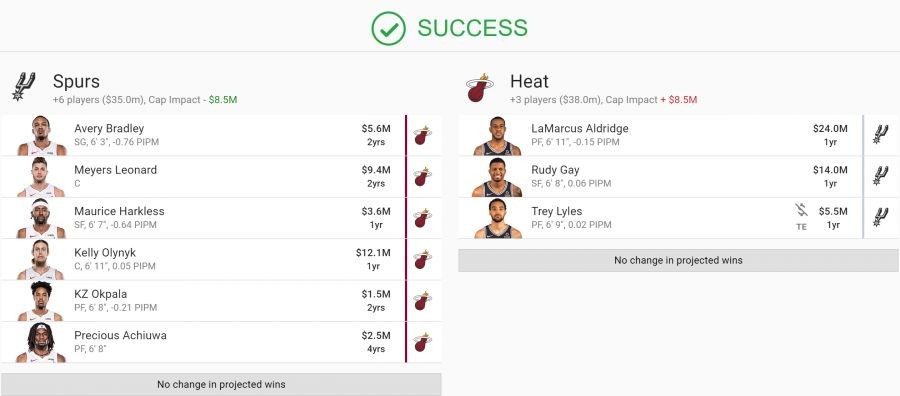This screenshot has width=900, height=396.
Task: Select the Maurice Harkless name
Action: [x=119, y=211]
